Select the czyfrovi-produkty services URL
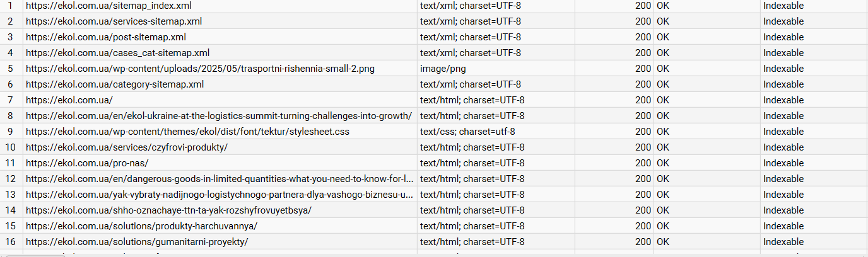868x257 pixels. pos(126,147)
